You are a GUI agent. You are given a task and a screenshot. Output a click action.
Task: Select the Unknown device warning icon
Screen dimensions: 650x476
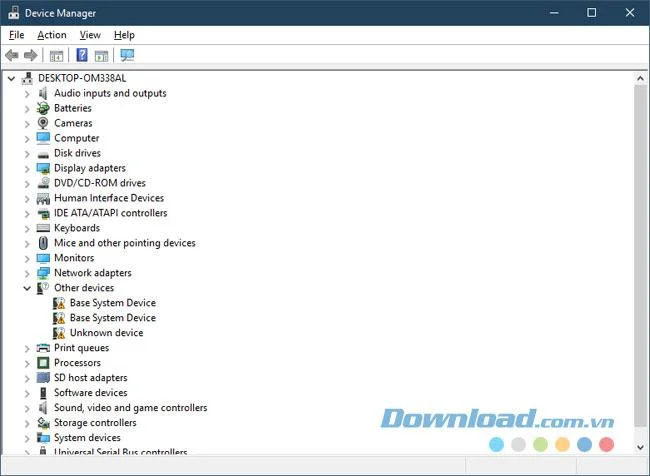59,333
